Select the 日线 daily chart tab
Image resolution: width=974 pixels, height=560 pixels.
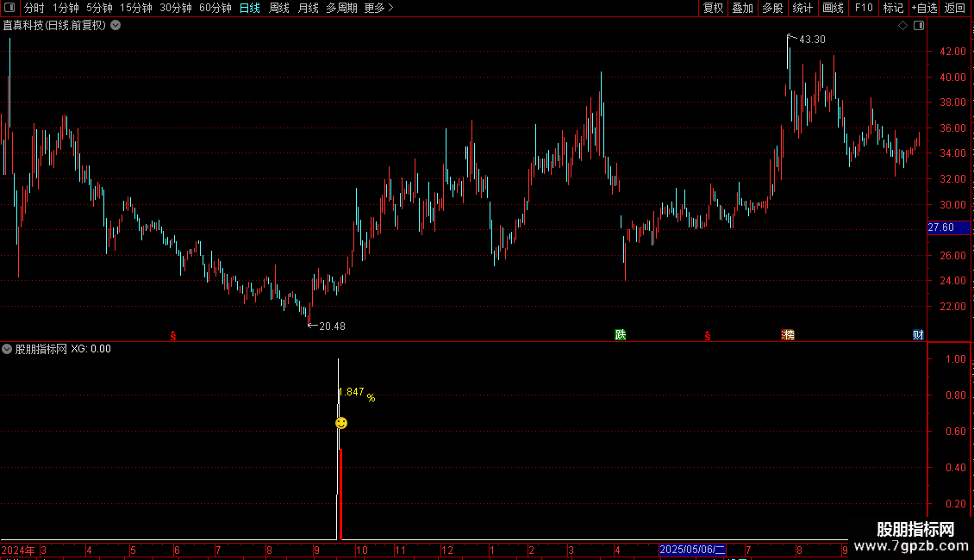[250, 8]
